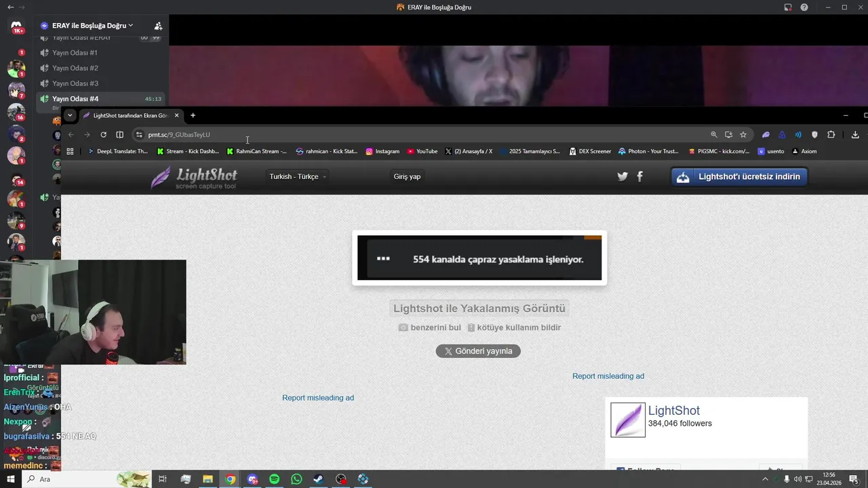This screenshot has height=488, width=868.
Task: Install app icon in address bar
Action: 728,134
